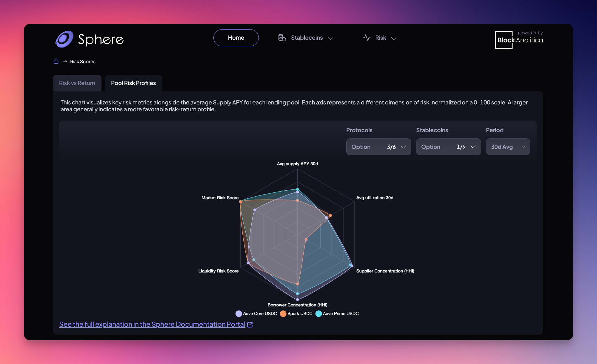Toggle Aave Prime USDC legend series
597x364 pixels.
[x=337, y=314]
